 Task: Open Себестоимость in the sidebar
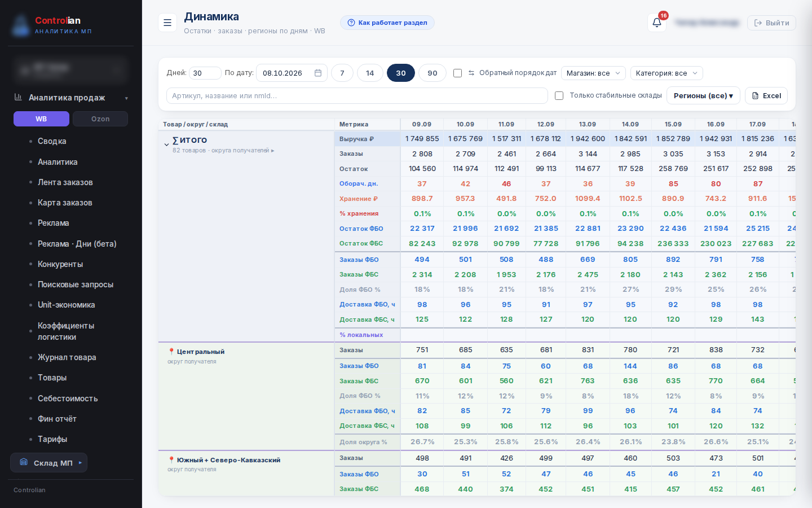click(68, 398)
